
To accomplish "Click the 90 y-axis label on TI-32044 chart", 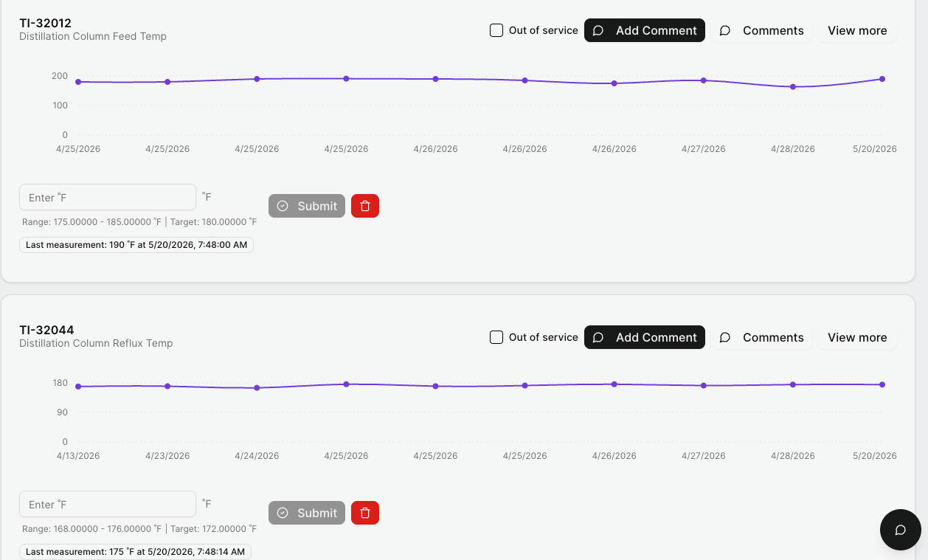I will coord(62,412).
